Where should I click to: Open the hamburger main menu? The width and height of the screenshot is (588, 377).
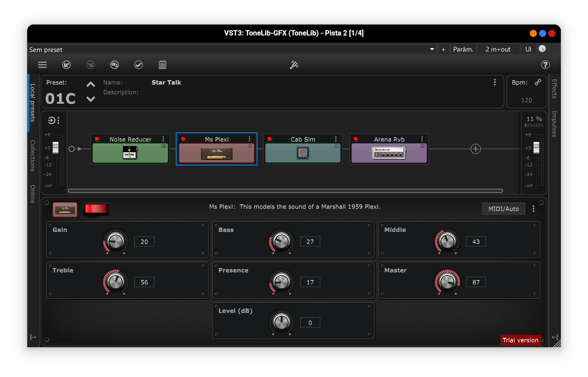42,65
